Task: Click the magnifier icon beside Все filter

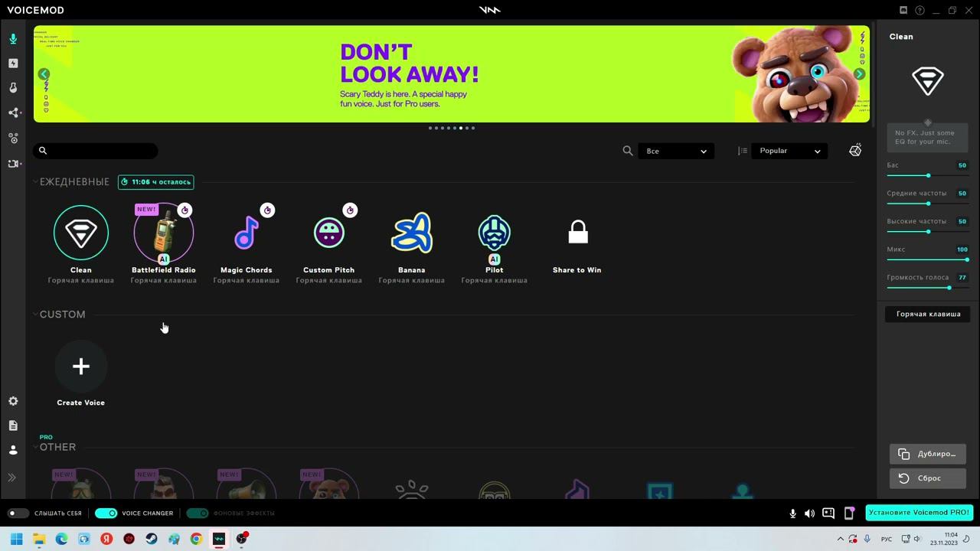Action: pos(628,151)
